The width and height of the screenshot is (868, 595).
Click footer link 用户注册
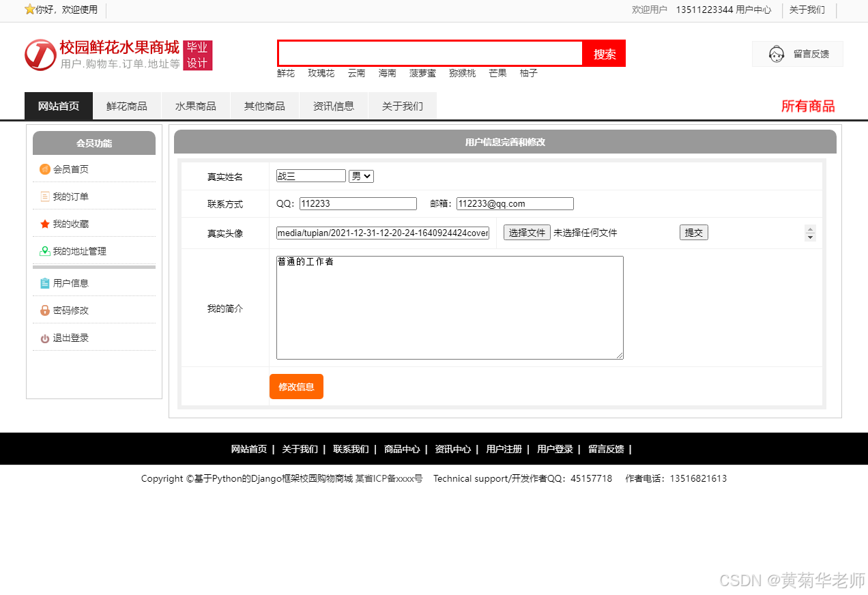pyautogui.click(x=504, y=449)
